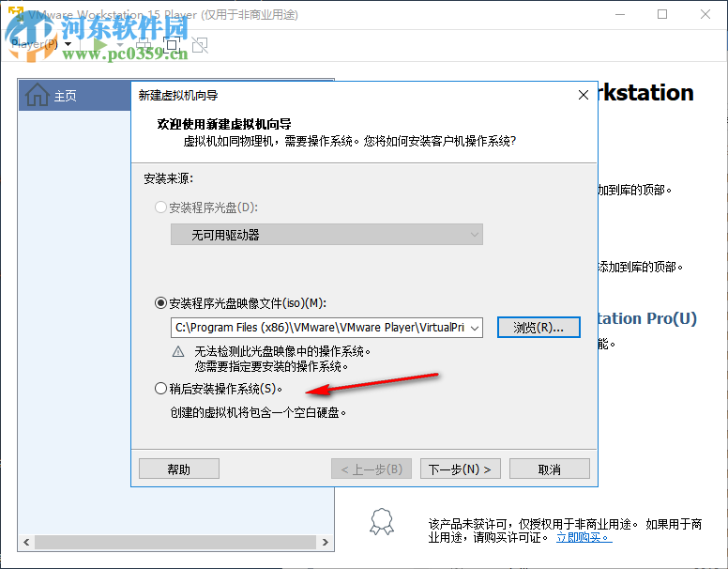
Task: Expand the ISO path dropdown arrow
Action: [x=475, y=328]
